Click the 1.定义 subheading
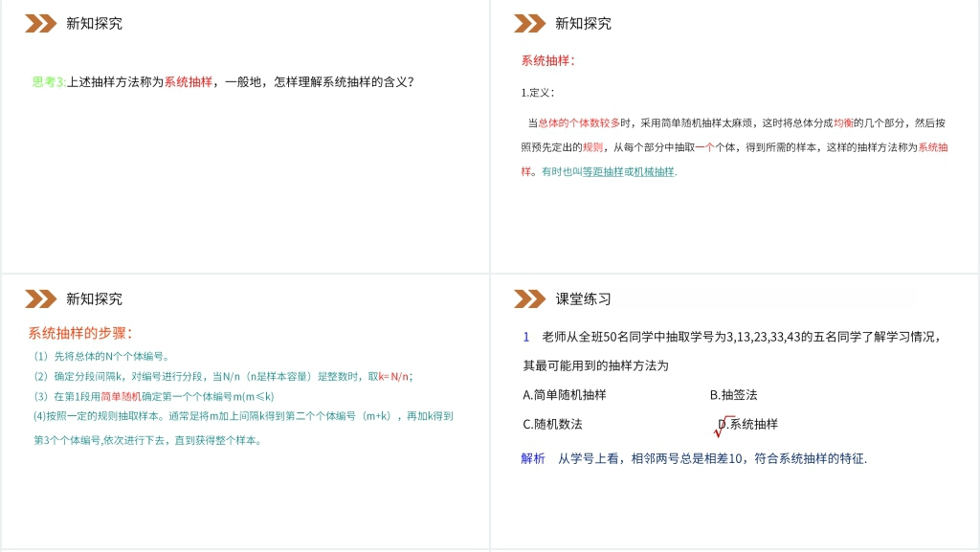 click(x=537, y=93)
